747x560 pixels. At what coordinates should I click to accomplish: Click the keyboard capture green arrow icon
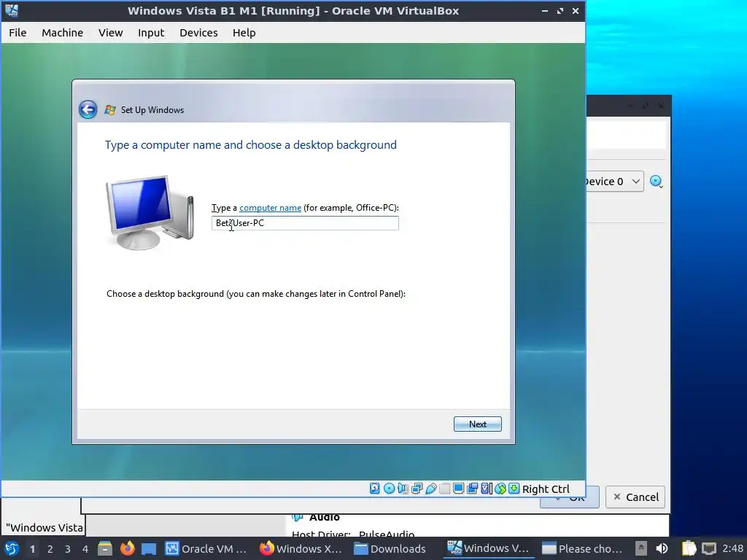coord(514,489)
